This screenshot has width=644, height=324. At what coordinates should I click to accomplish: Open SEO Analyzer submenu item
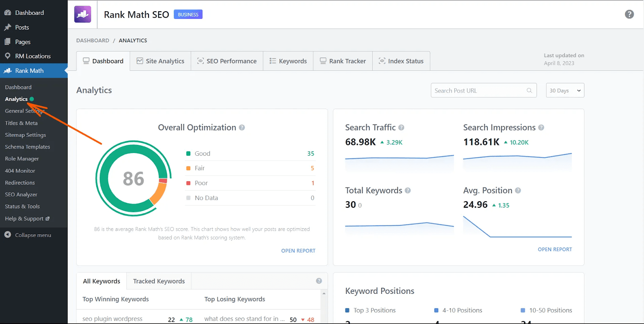point(21,194)
